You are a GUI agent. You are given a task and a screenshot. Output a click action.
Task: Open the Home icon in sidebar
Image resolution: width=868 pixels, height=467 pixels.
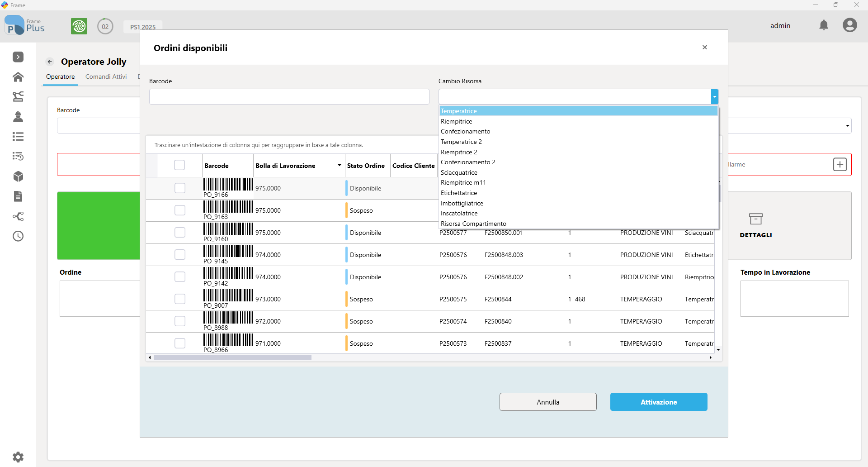coord(18,77)
